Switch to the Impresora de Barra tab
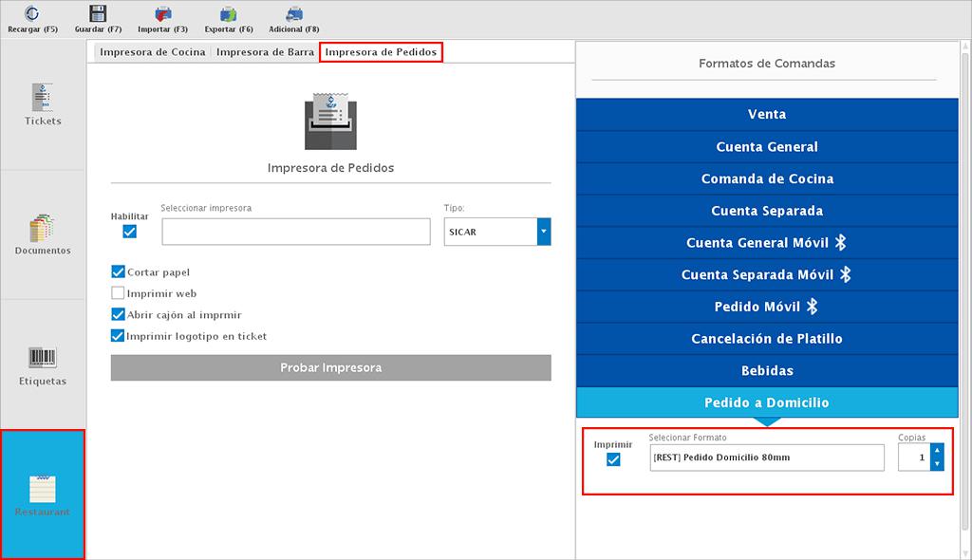Screen dimensions: 972x560 [265, 52]
